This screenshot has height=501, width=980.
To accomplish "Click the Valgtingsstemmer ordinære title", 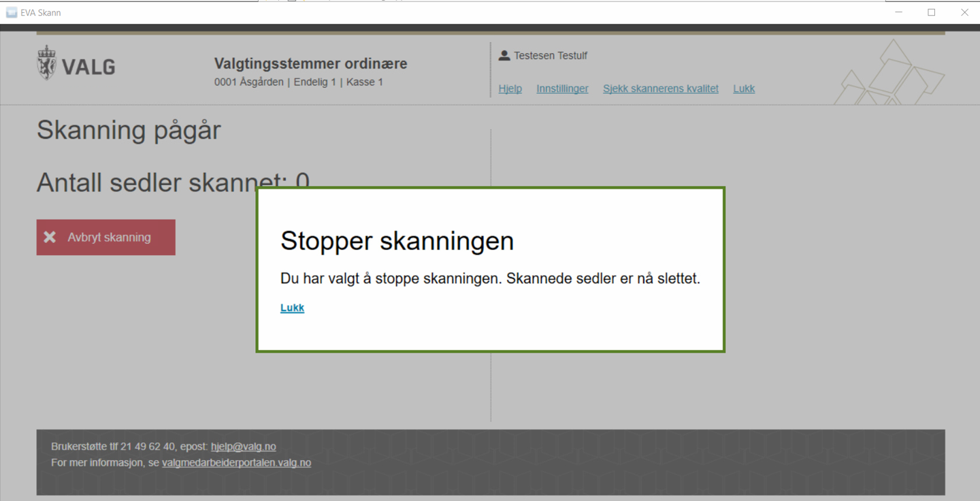I will pos(310,64).
